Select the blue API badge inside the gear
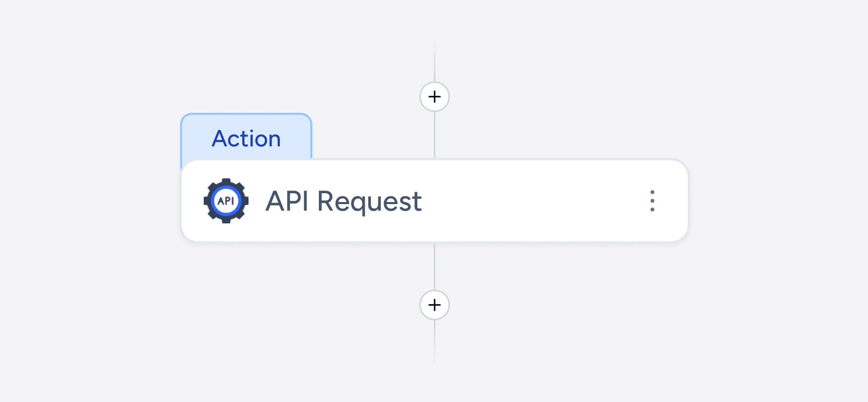The image size is (868, 402). 226,201
